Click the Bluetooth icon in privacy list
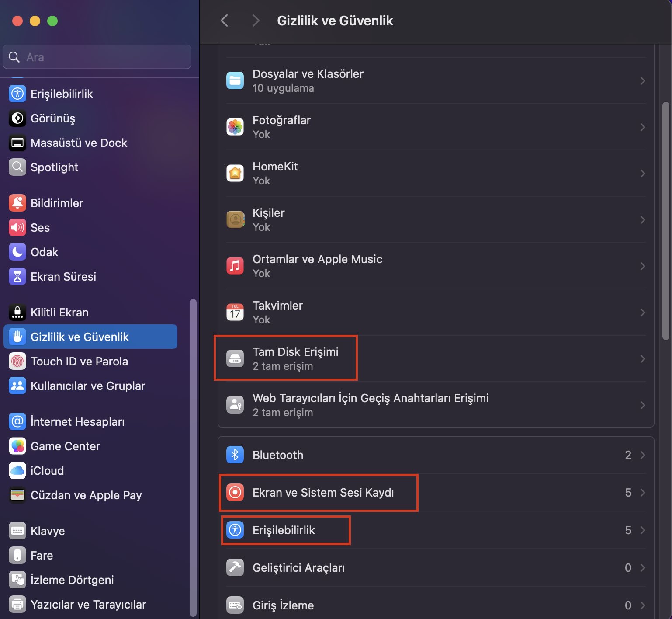Image resolution: width=672 pixels, height=619 pixels. click(x=235, y=455)
